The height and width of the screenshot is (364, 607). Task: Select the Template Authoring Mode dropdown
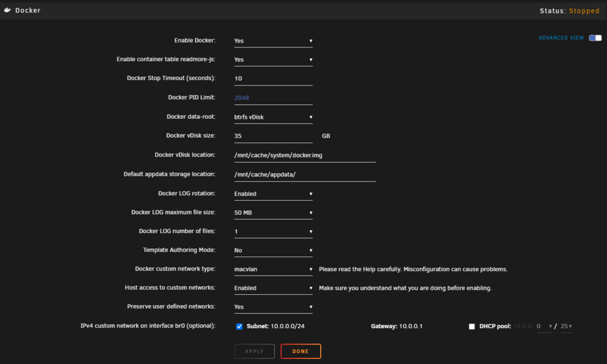pos(273,251)
